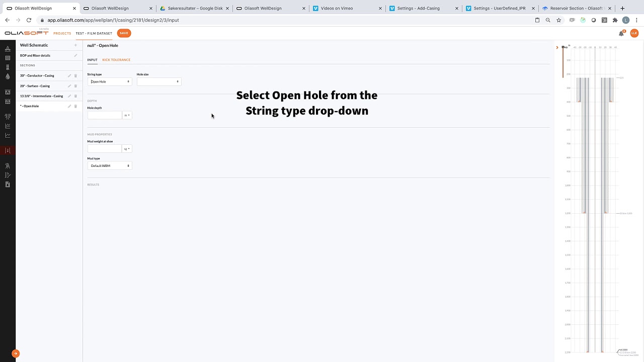The image size is (644, 362).
Task: Open the Mud type dropdown
Action: (110, 165)
